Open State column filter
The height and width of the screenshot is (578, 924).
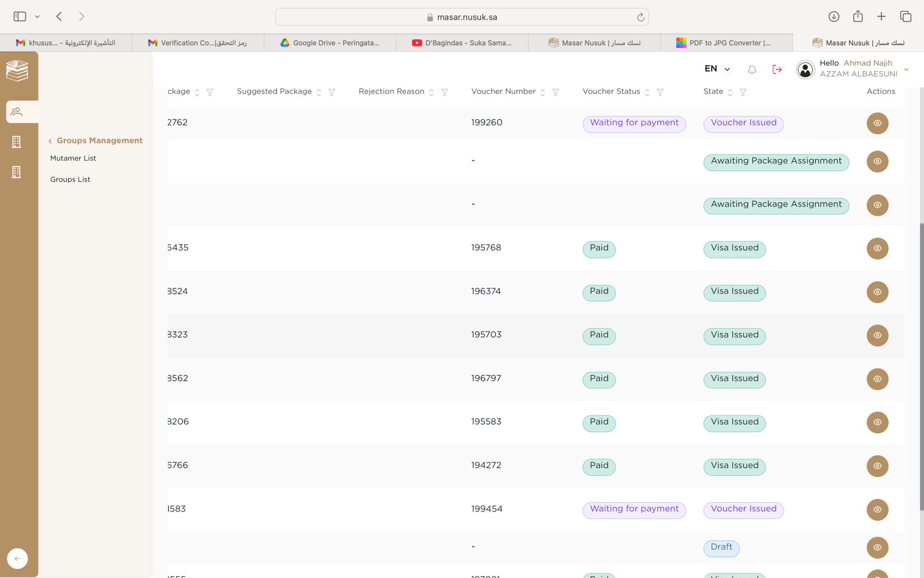click(743, 92)
